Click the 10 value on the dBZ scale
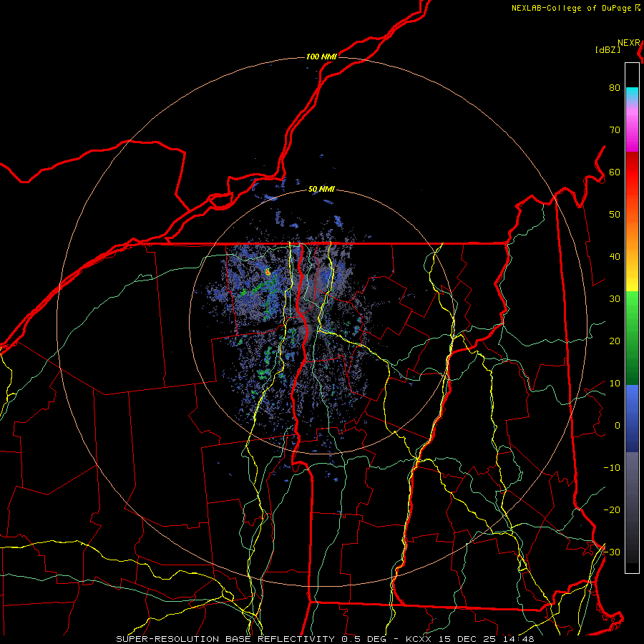Image resolution: width=644 pixels, height=644 pixels. [x=615, y=384]
